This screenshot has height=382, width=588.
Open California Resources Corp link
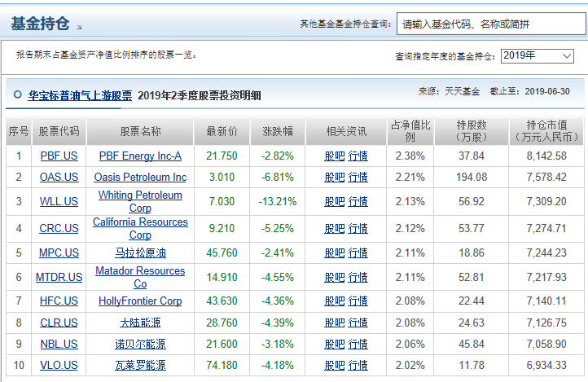(140, 228)
